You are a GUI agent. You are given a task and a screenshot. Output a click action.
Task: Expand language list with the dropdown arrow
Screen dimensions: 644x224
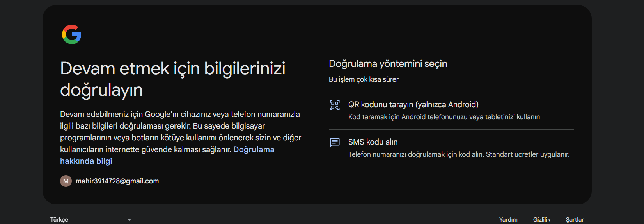pyautogui.click(x=129, y=220)
